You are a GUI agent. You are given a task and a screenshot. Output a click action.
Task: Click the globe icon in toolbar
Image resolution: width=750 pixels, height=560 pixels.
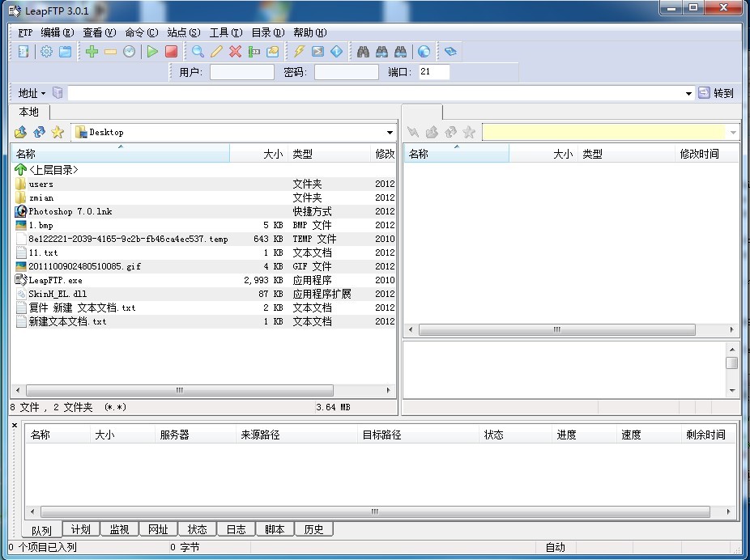[424, 52]
